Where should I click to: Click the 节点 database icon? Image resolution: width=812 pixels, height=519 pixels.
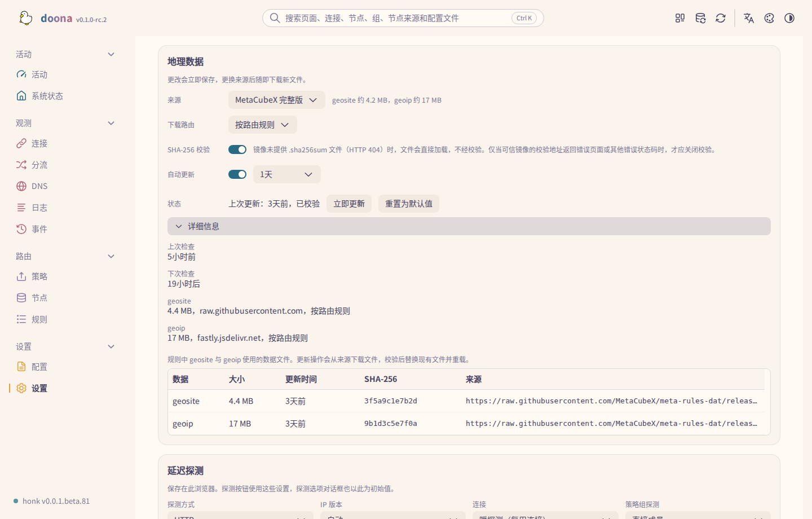[21, 298]
